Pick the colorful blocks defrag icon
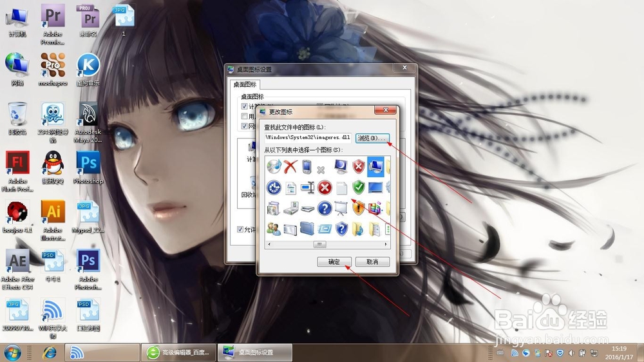 click(375, 208)
